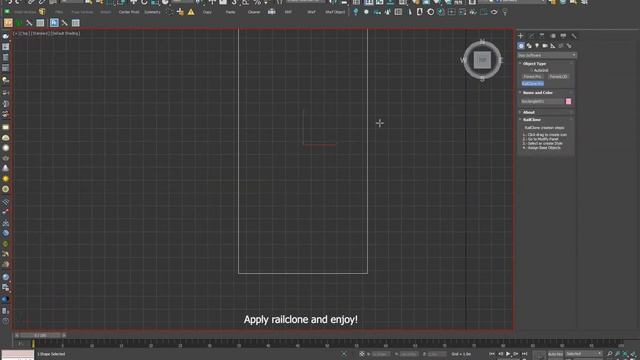Click the object name input field

coord(542,101)
